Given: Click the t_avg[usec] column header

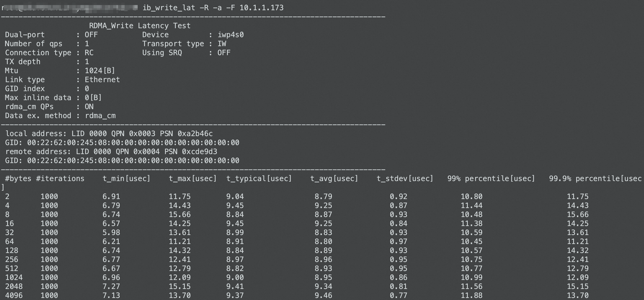Looking at the screenshot, I should pos(334,179).
